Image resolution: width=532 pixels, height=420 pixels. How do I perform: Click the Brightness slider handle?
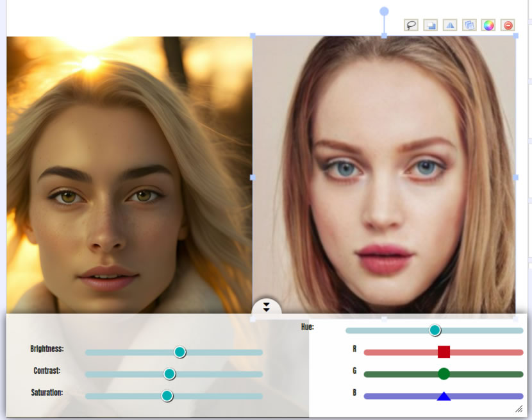click(180, 352)
